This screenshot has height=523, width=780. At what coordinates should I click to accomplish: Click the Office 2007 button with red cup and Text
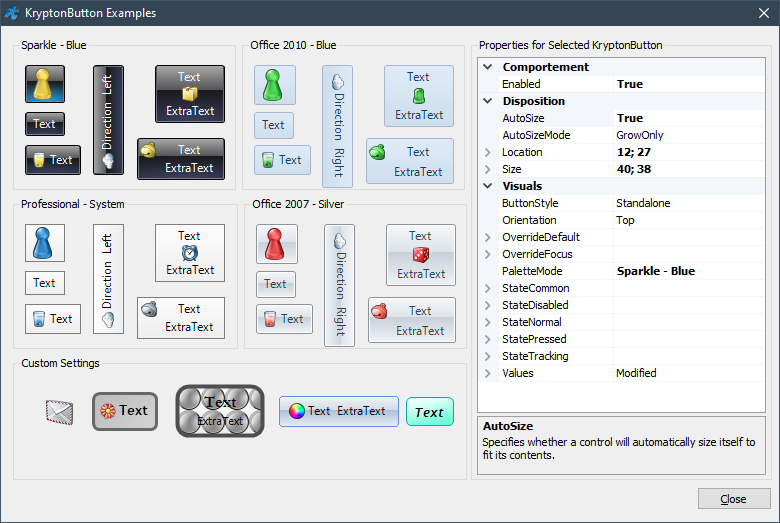[284, 318]
